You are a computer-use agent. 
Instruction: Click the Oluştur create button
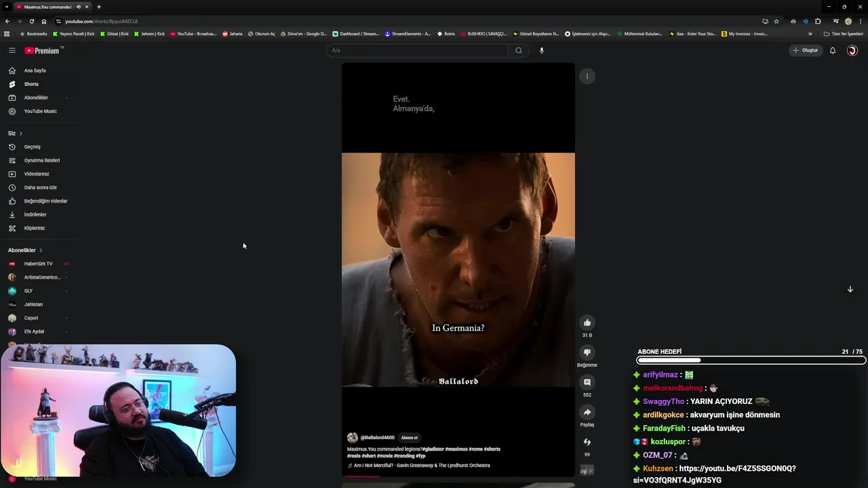pyautogui.click(x=806, y=50)
